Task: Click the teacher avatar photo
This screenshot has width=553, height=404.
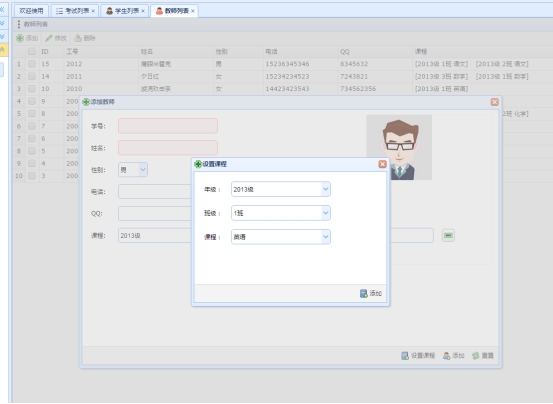Action: [x=399, y=147]
